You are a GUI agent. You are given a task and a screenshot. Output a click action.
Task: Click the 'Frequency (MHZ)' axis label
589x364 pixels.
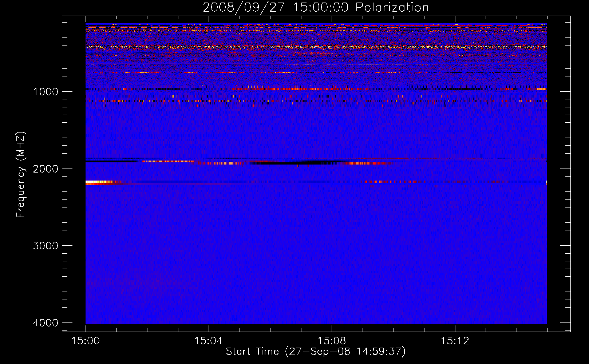(x=21, y=175)
